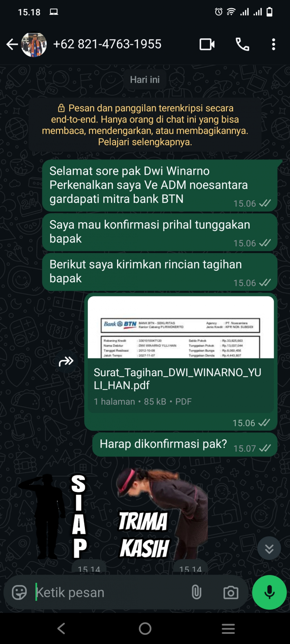Jump to latest messages with double chevron
Screen dimensions: 290x644
[x=269, y=549]
